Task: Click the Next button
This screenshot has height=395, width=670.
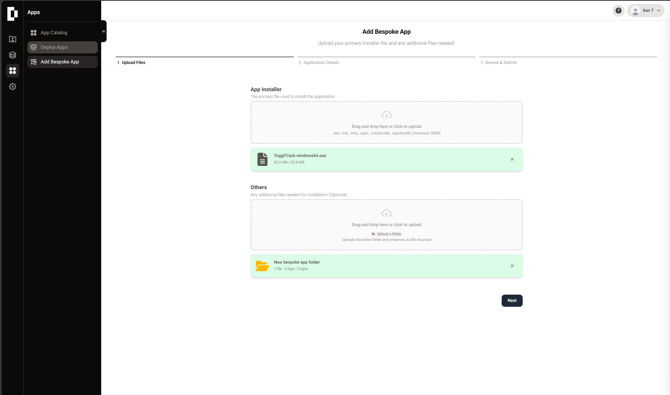Action: [x=512, y=301]
